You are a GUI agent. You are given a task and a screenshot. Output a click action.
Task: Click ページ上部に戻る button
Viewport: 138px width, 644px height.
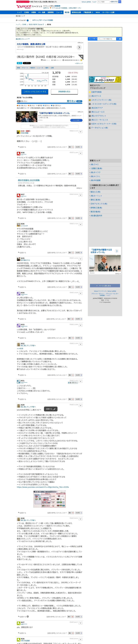pos(105,286)
